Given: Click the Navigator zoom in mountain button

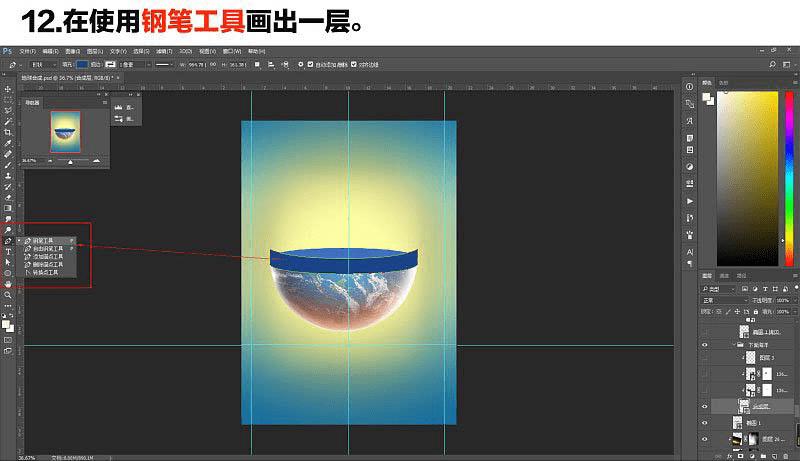Looking at the screenshot, I should [x=96, y=161].
